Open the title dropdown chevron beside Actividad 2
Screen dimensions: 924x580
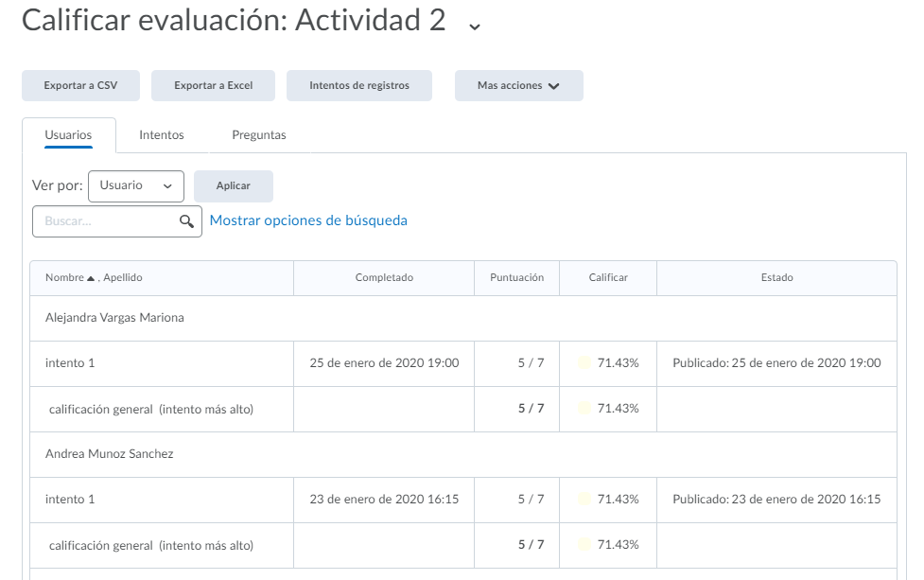tap(475, 26)
